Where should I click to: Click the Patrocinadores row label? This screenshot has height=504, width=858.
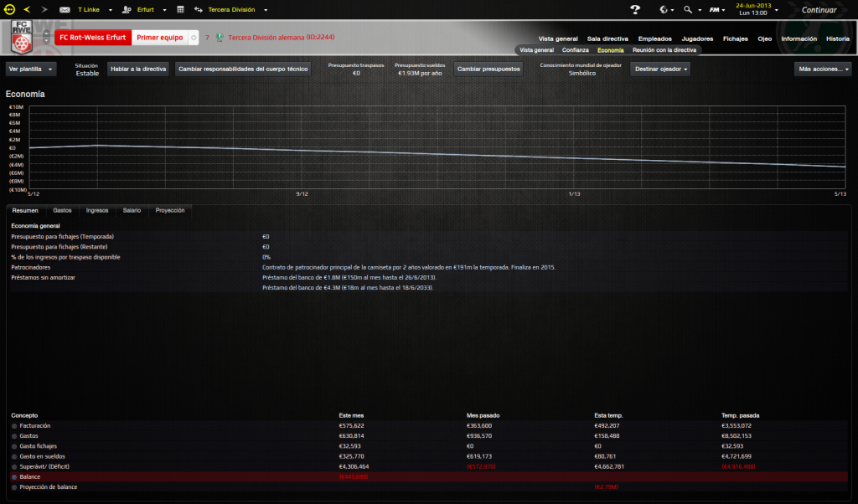pos(31,267)
